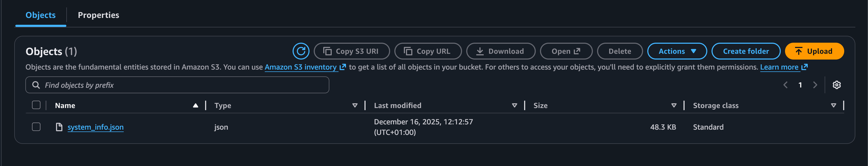Go to the next page of objects
Image resolution: width=868 pixels, height=166 pixels.
pos(815,85)
